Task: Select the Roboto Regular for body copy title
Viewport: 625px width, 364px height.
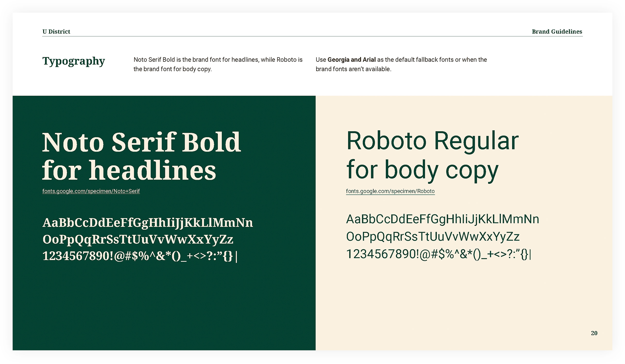Action: pos(433,155)
